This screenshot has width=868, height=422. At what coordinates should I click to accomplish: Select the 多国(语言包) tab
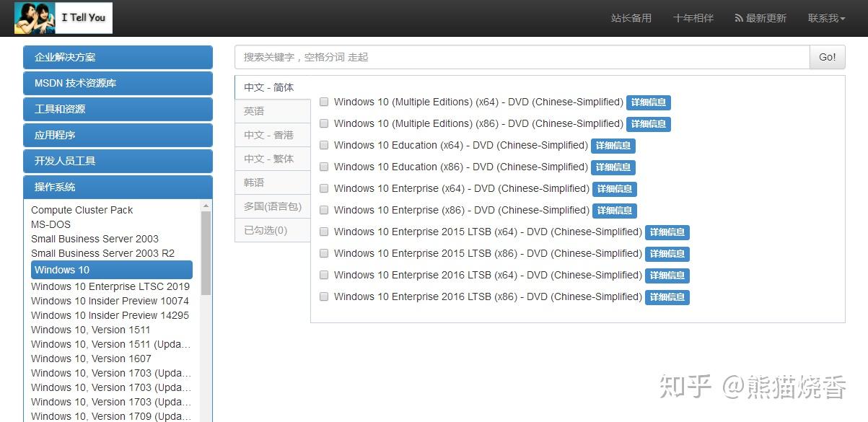[273, 206]
